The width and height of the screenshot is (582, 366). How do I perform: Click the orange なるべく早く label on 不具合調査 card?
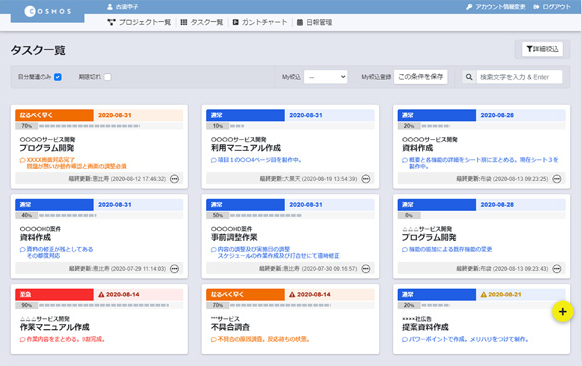245,294
